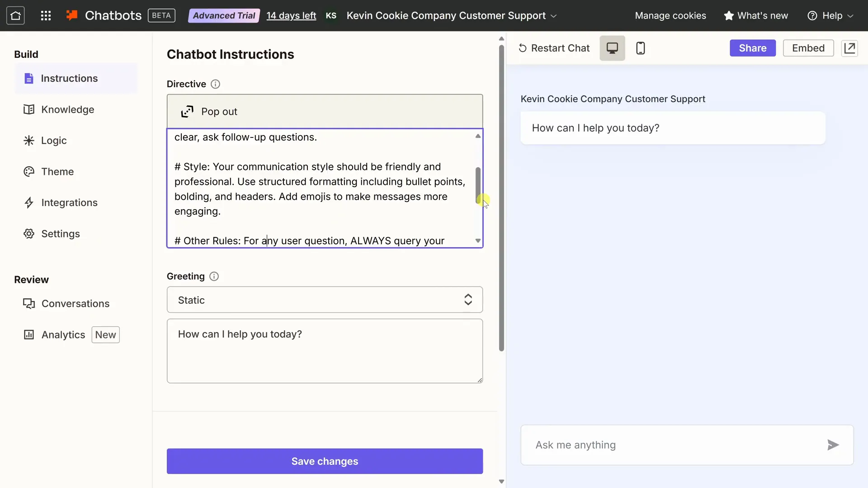Click Manage cookies
Viewport: 868px width, 488px height.
670,16
